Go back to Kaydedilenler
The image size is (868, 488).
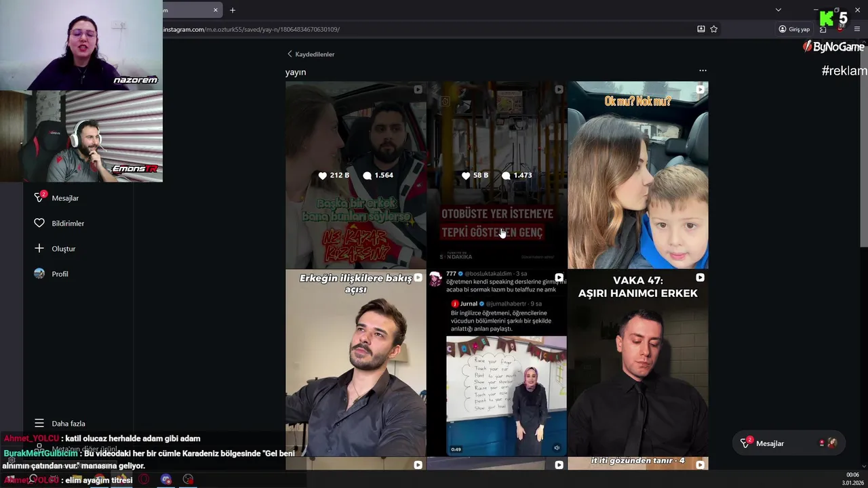[x=311, y=54]
